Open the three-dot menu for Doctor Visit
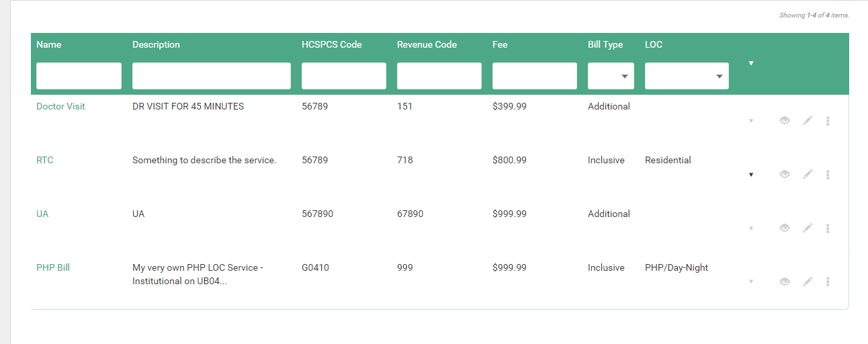868x344 pixels. coord(828,121)
